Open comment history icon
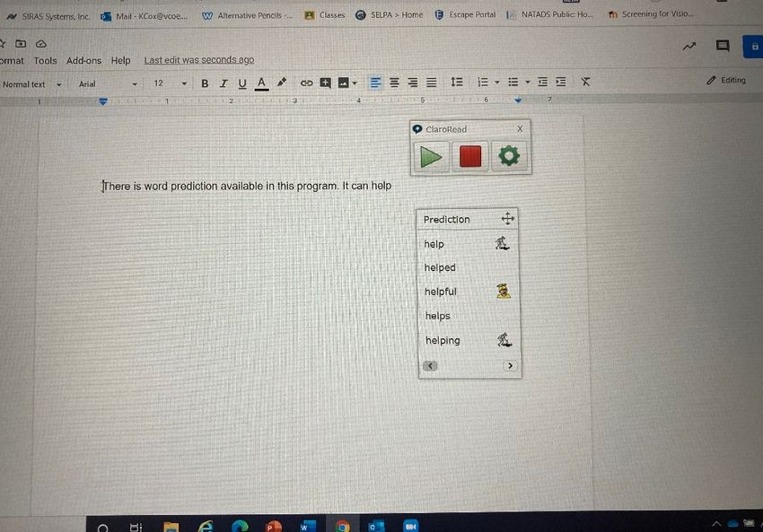 723,46
